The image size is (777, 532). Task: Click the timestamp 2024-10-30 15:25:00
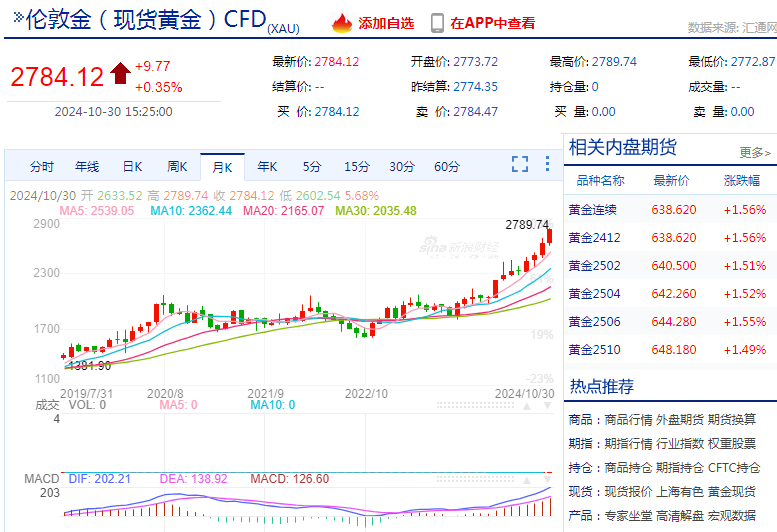tap(113, 111)
